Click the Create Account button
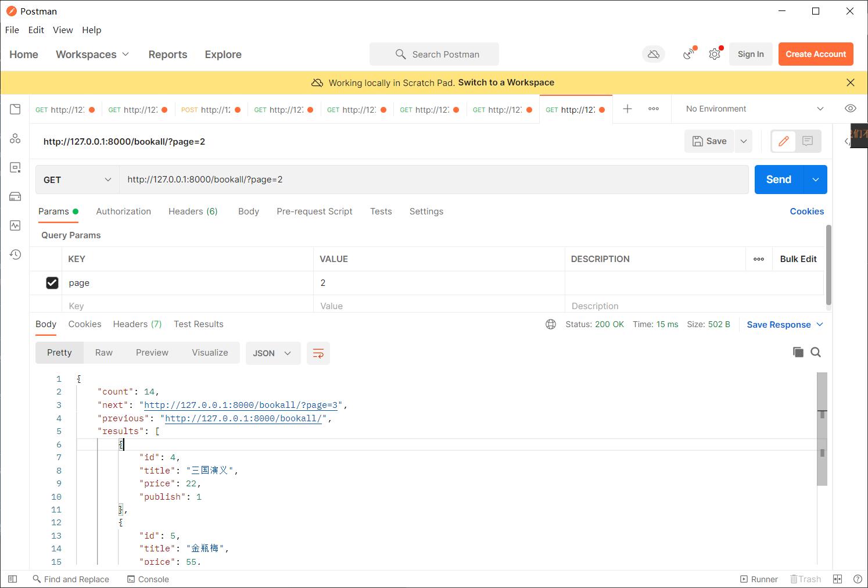The image size is (868, 588). 816,54
